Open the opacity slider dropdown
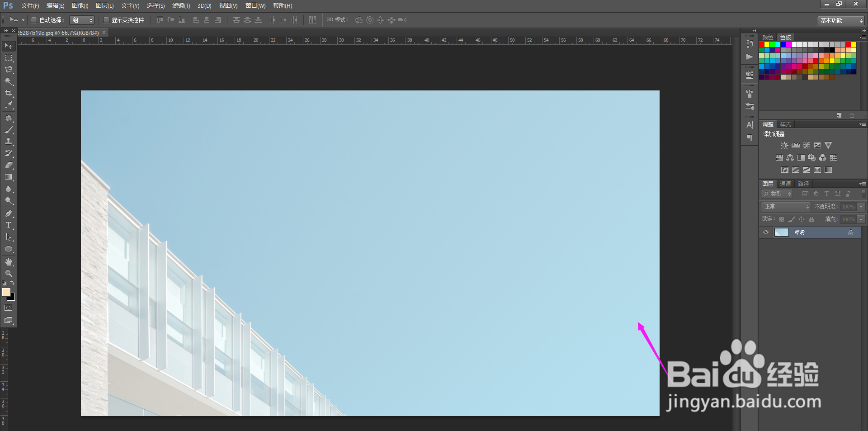The image size is (868, 431). [x=861, y=207]
